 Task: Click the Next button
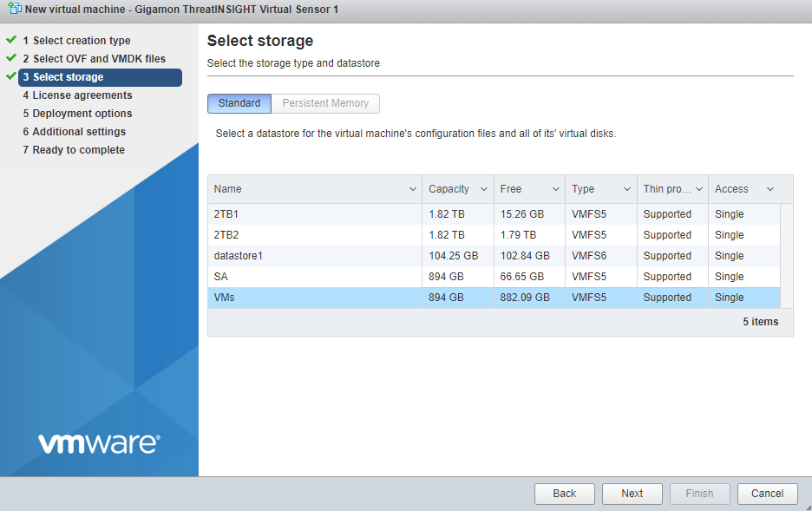(x=632, y=493)
